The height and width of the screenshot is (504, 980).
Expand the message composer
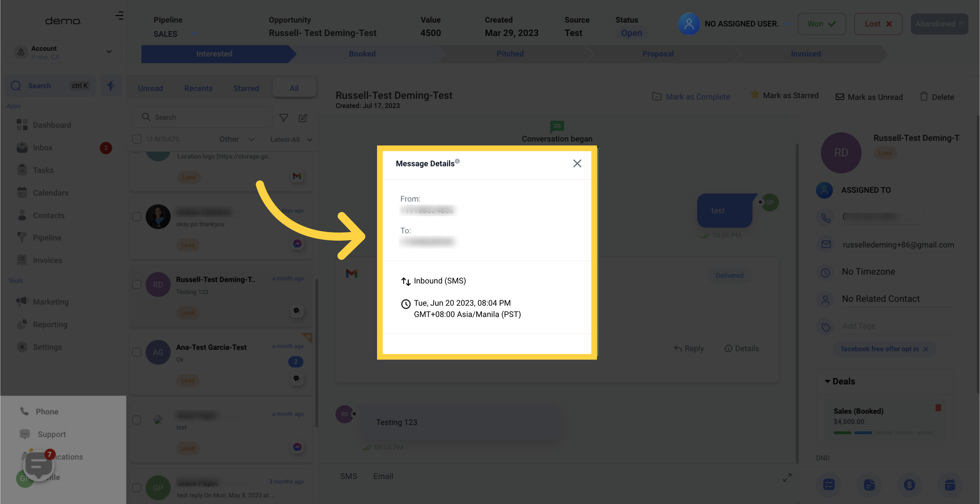[x=787, y=478]
